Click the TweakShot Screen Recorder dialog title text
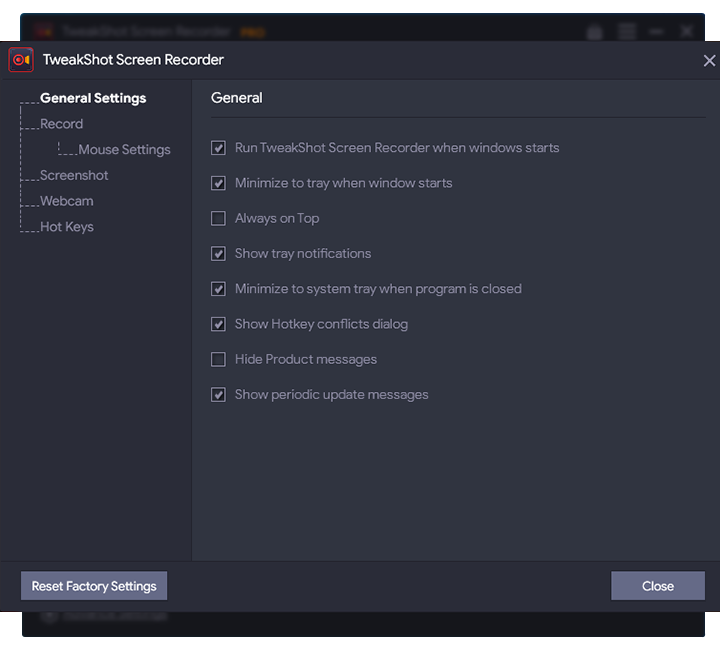Image resolution: width=720 pixels, height=659 pixels. pos(133,60)
